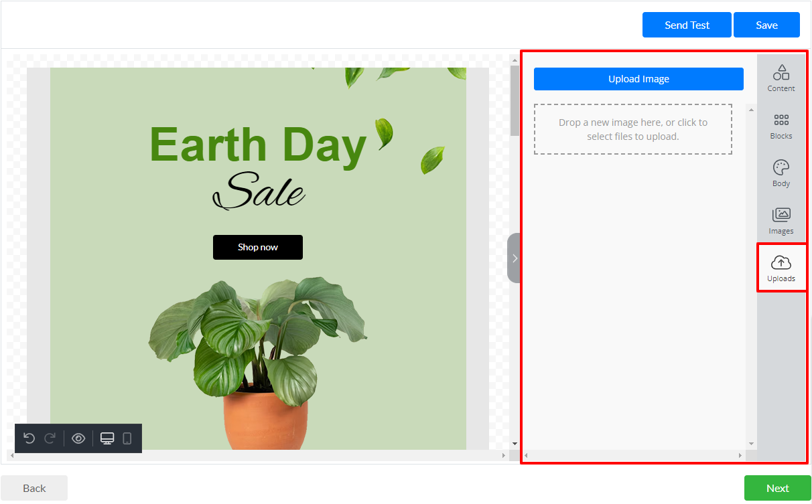Click the Upload Image button
812x504 pixels.
pos(638,79)
